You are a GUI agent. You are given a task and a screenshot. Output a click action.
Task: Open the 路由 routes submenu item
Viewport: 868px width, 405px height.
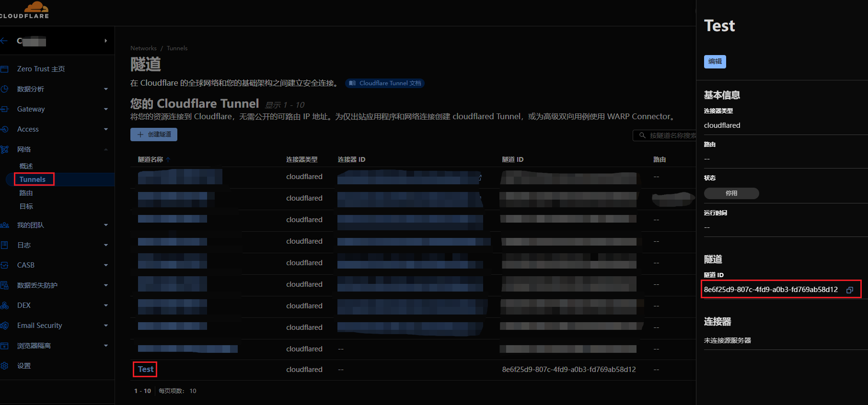coord(26,193)
